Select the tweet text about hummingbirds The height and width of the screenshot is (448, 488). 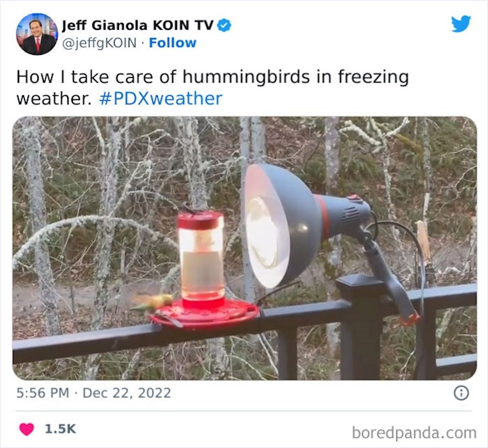[x=212, y=87]
